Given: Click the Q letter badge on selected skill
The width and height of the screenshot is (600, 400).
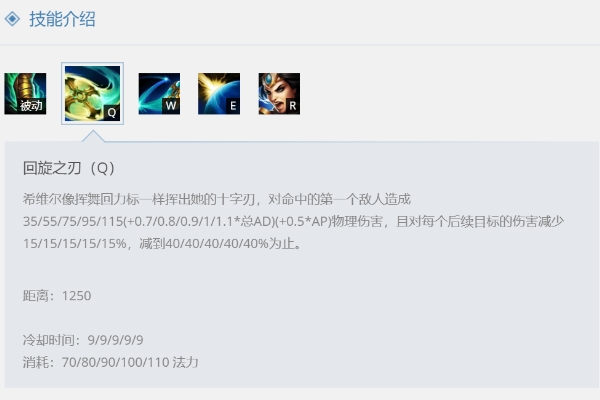Looking at the screenshot, I should click(x=112, y=113).
